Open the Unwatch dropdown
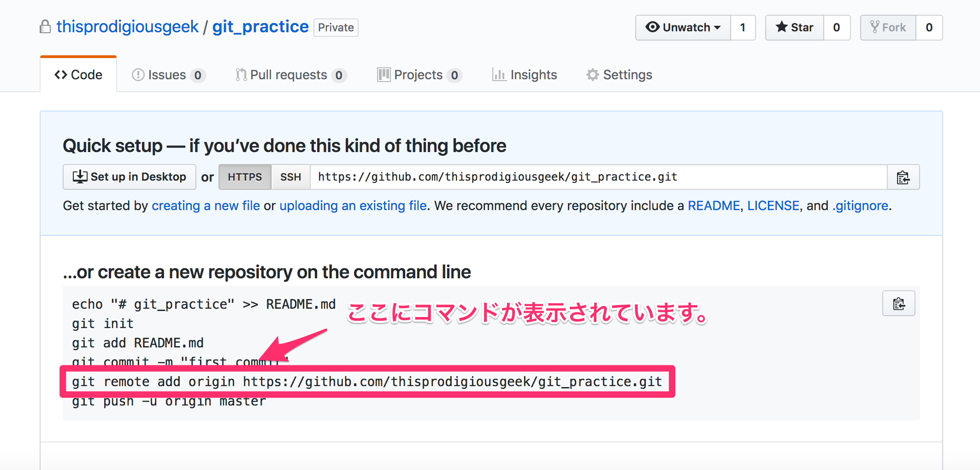 click(683, 28)
